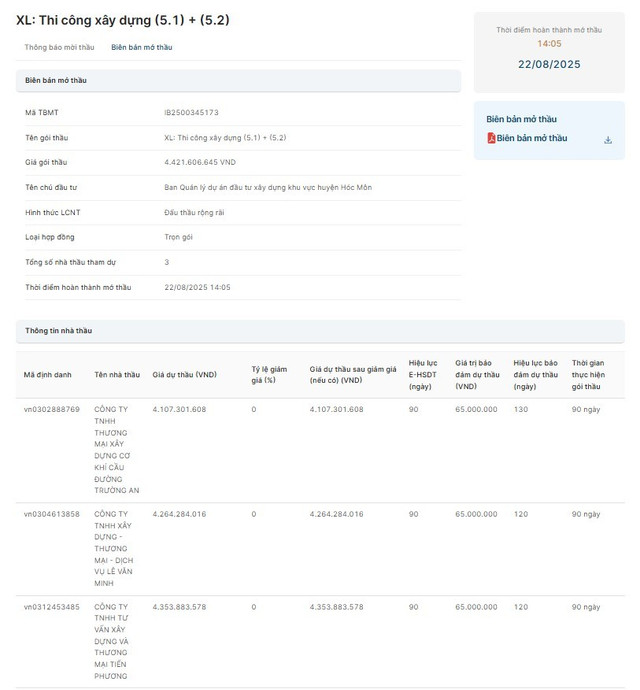640x690 pixels.
Task: Select contractor ID vn0304613858
Action: point(52,514)
